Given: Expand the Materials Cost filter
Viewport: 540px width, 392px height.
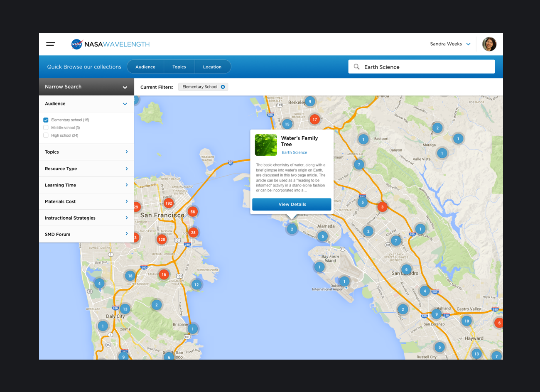Looking at the screenshot, I should click(x=86, y=201).
